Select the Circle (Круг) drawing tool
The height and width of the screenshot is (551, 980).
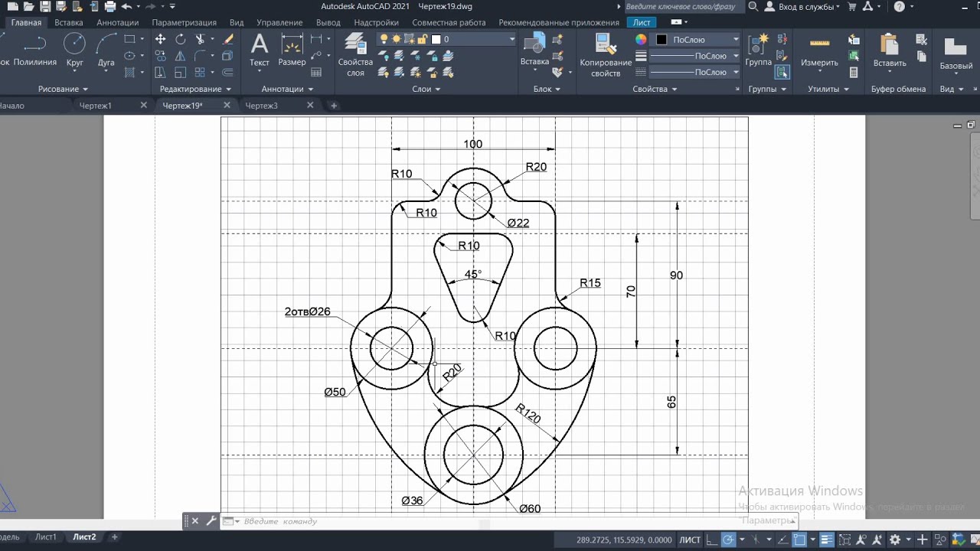pyautogui.click(x=74, y=49)
